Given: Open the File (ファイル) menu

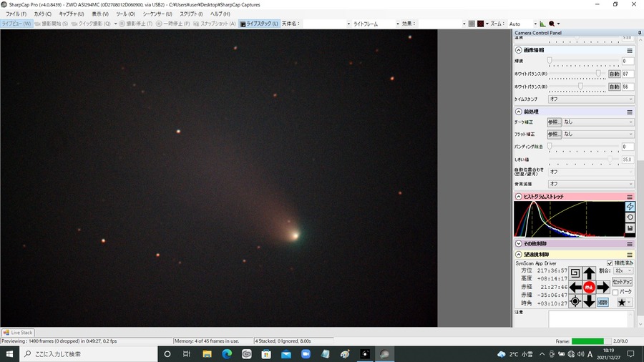Looking at the screenshot, I should pos(16,14).
